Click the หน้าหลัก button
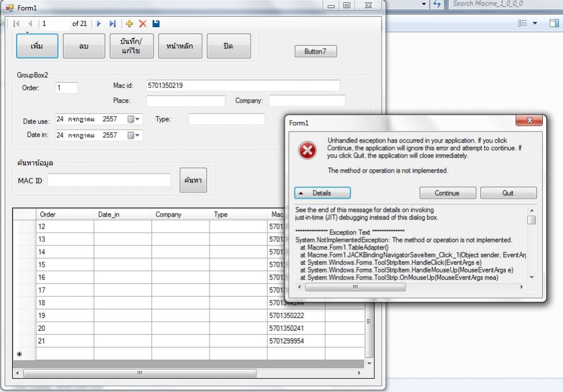The width and height of the screenshot is (563, 392). [x=180, y=46]
